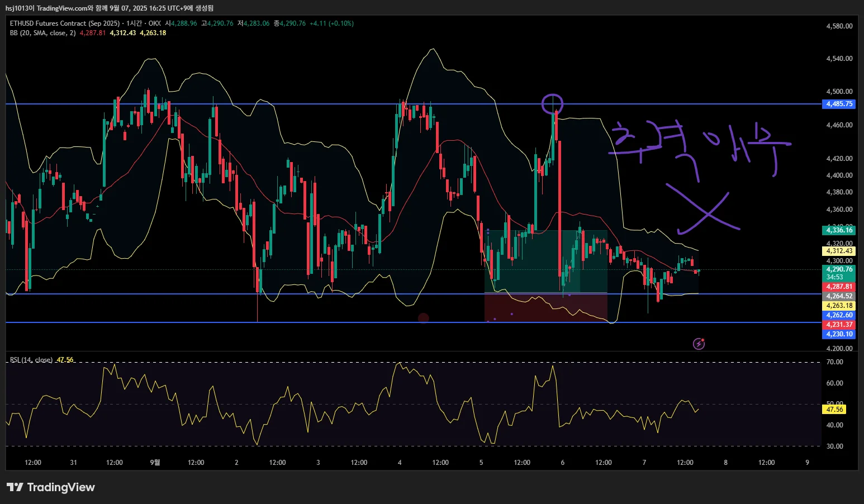Click the 9월 date label on time axis

point(155,463)
